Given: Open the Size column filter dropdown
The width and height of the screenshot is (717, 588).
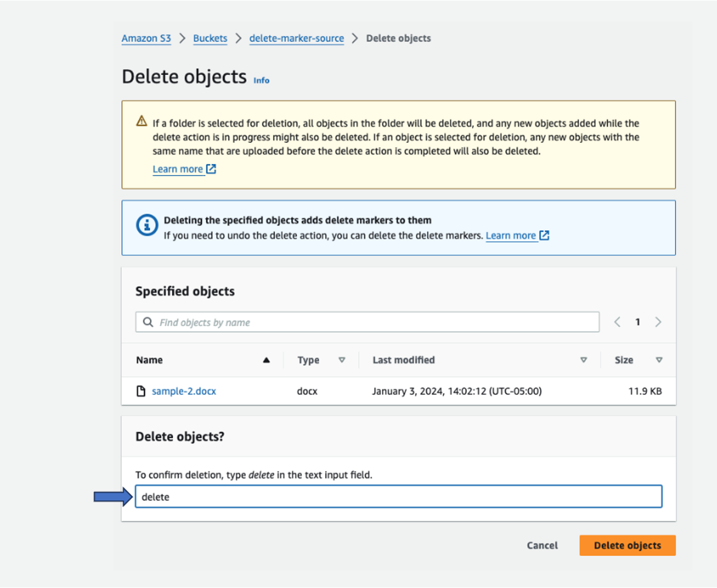Looking at the screenshot, I should (659, 360).
